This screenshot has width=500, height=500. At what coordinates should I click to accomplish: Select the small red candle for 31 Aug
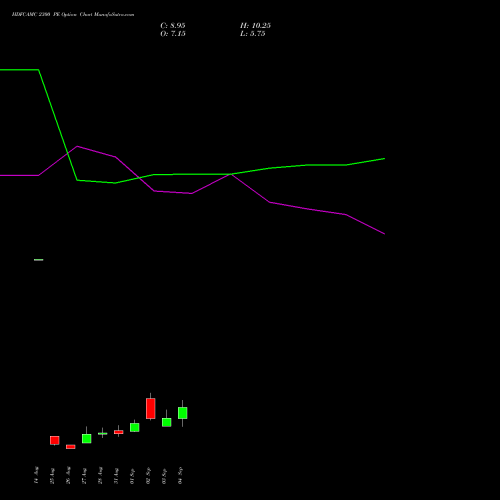(x=119, y=432)
